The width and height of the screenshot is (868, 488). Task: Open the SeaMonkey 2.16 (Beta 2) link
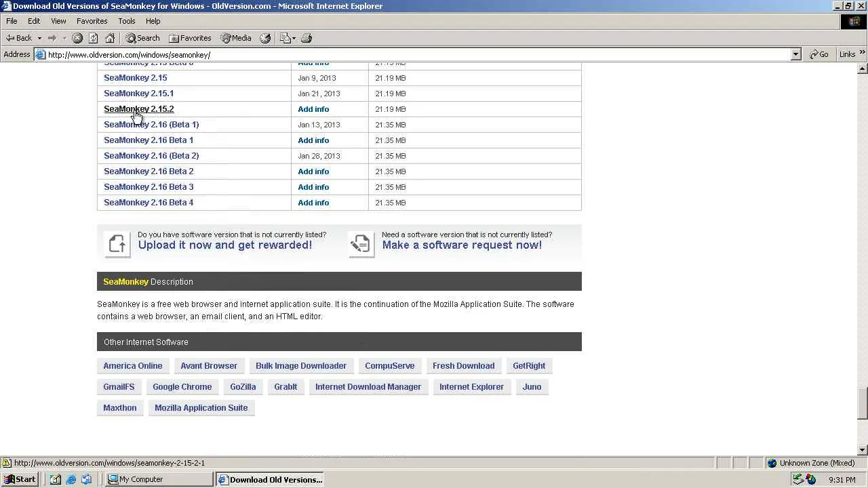coord(151,156)
